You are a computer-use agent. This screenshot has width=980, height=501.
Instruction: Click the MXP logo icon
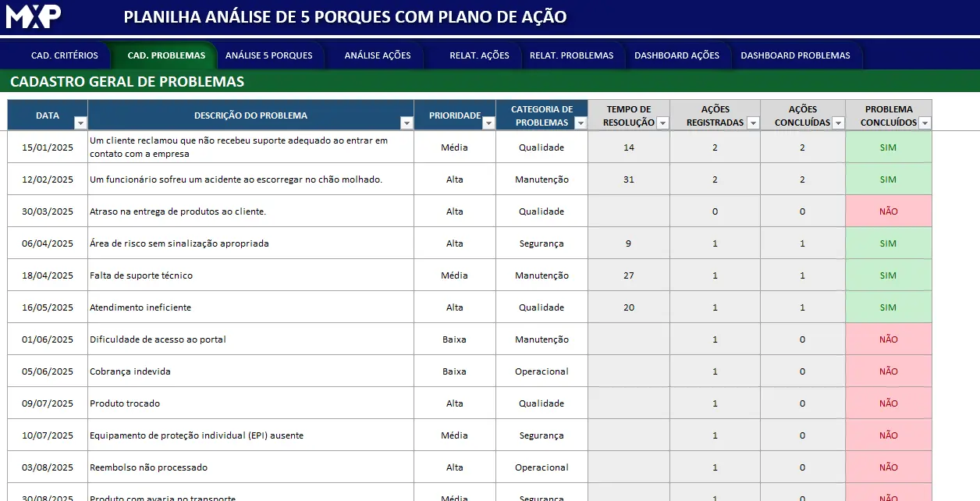(x=34, y=16)
